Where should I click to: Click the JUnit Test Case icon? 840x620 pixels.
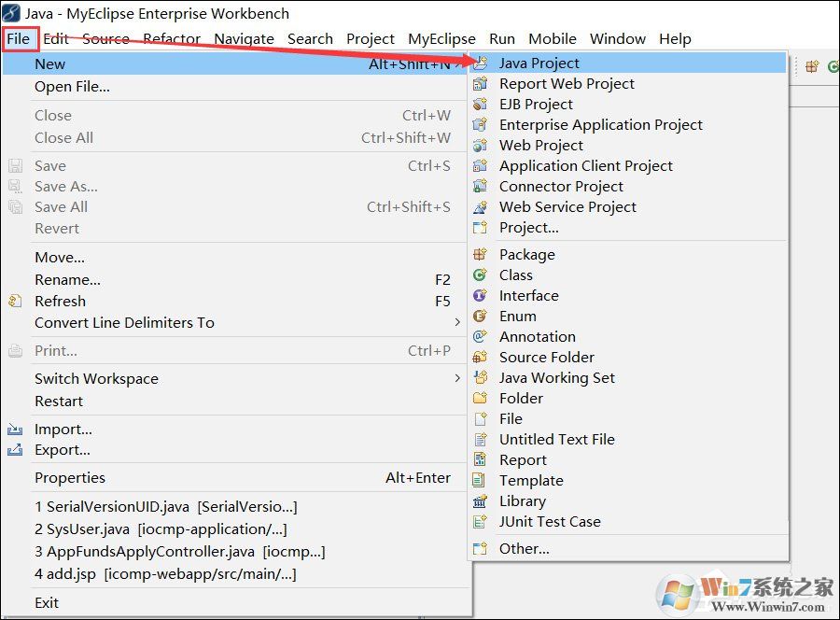click(481, 522)
